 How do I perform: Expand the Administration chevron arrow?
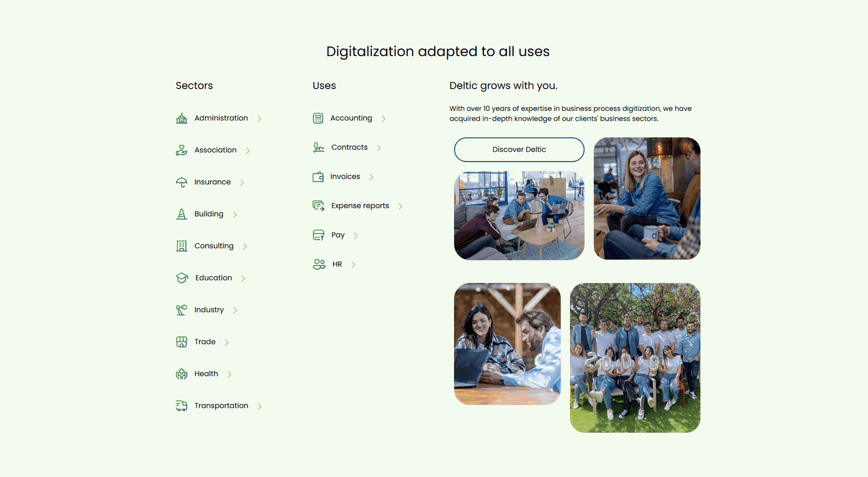259,119
